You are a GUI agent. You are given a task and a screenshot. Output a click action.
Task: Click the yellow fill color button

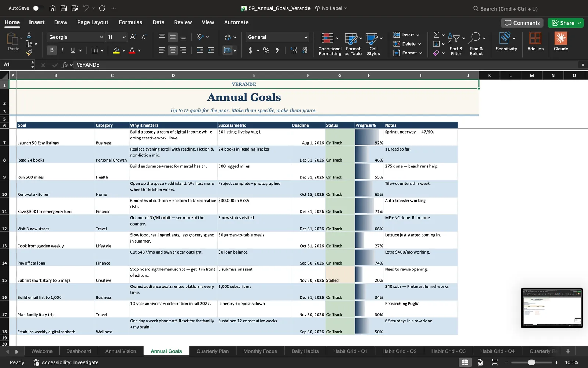pos(116,50)
